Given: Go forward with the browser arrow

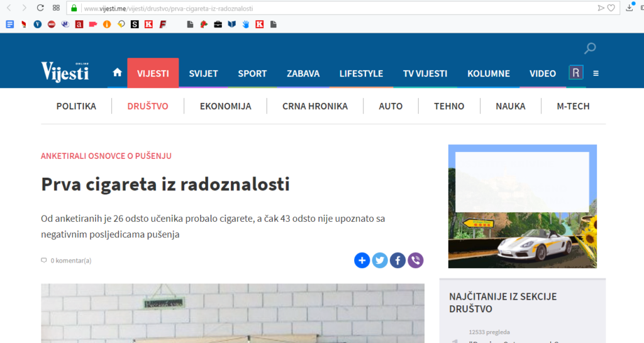Looking at the screenshot, I should (25, 8).
